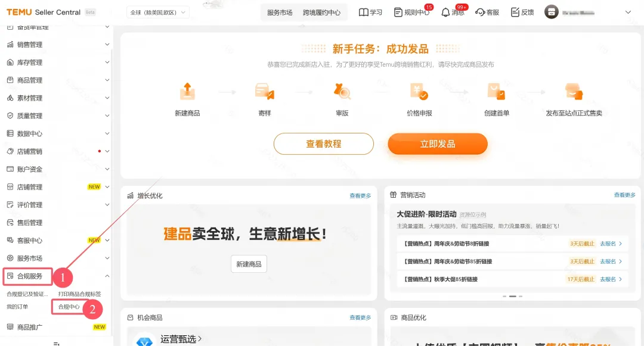Click 去报名 for 周年庆&劳动节8折链接

pos(611,244)
